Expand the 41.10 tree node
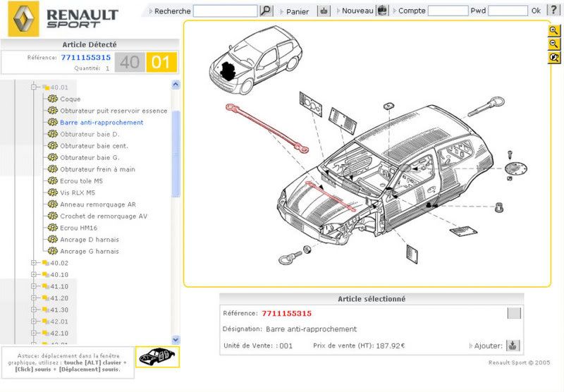564x392 pixels. [34, 286]
